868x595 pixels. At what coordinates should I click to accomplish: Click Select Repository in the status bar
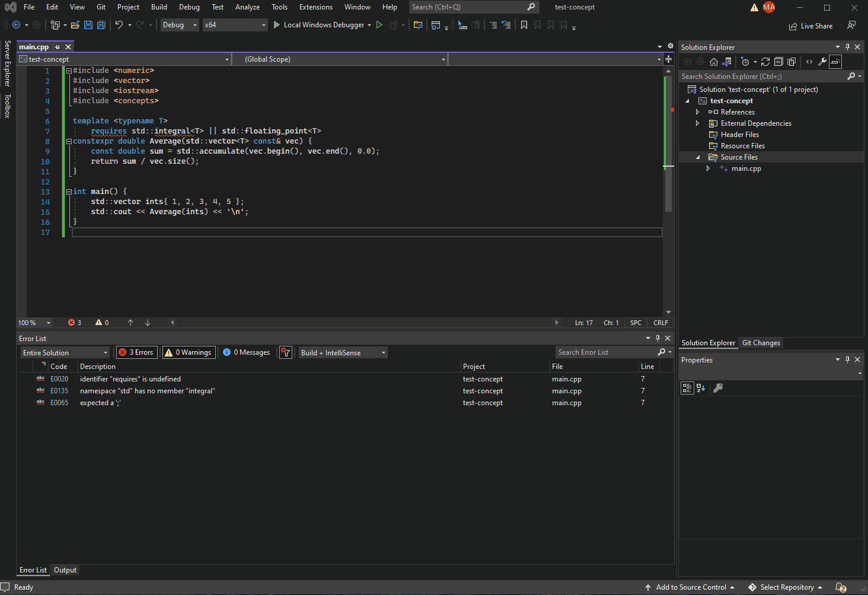[786, 587]
